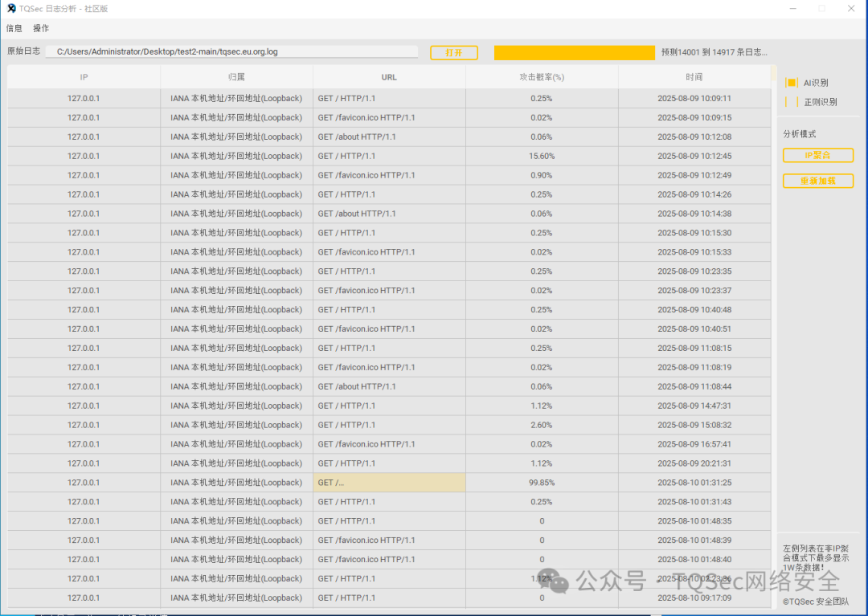
Task: Click 'GET / HTTP/1.1' at 10:09:11 row
Action: point(389,99)
